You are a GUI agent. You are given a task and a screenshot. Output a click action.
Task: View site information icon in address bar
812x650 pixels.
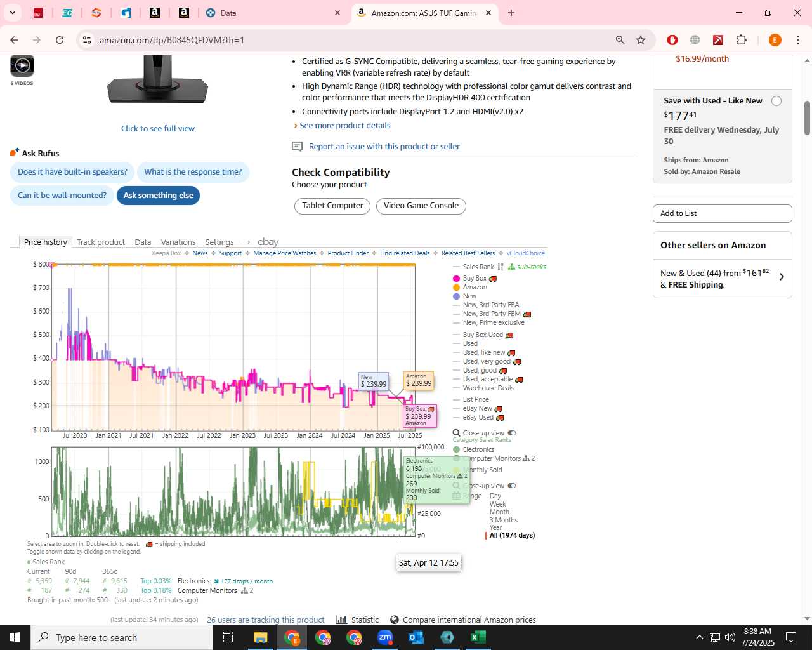(x=87, y=40)
